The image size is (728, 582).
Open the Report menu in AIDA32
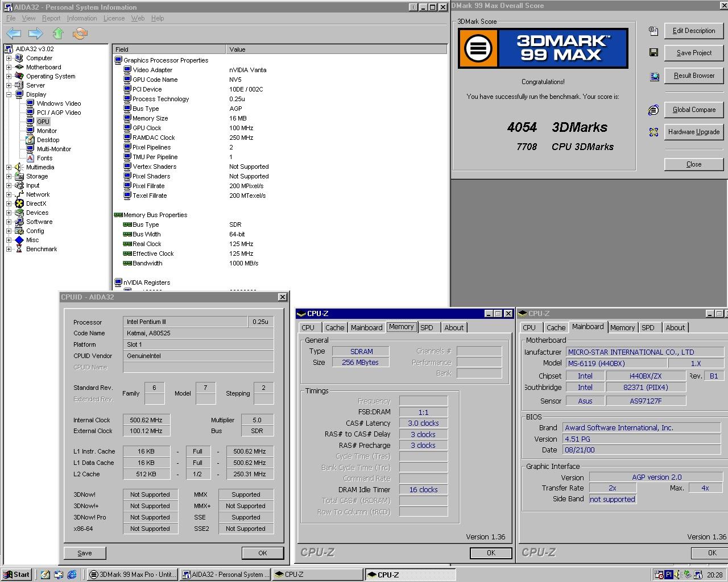point(51,18)
